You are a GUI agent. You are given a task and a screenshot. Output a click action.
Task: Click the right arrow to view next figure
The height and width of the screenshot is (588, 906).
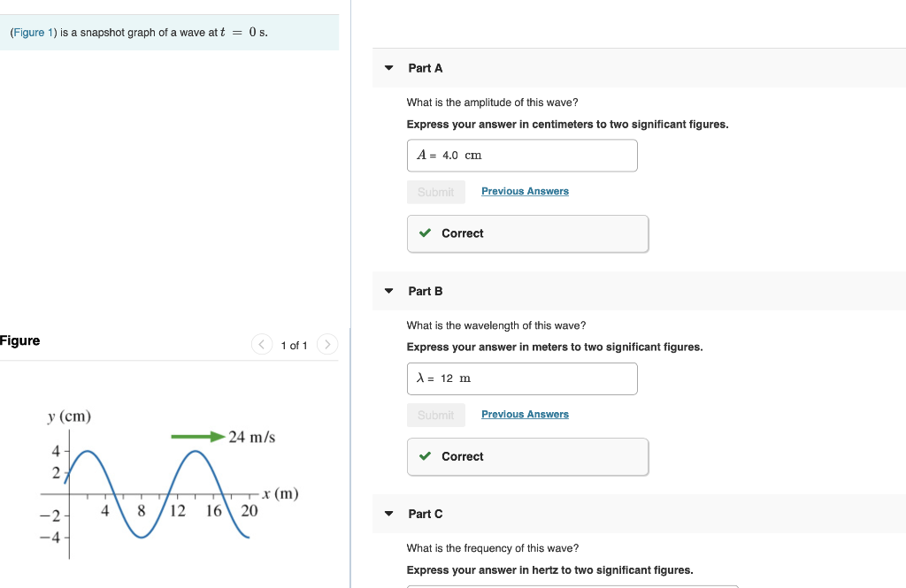(326, 345)
